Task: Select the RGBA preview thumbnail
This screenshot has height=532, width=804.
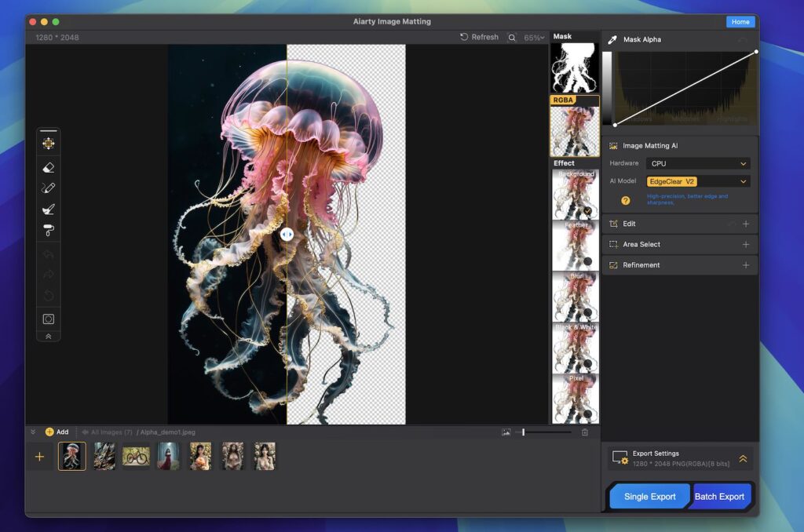Action: [x=574, y=126]
